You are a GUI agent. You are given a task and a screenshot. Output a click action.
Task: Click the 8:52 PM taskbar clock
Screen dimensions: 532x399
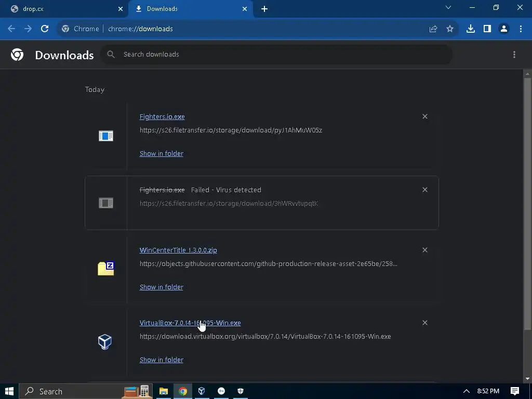coord(488,391)
